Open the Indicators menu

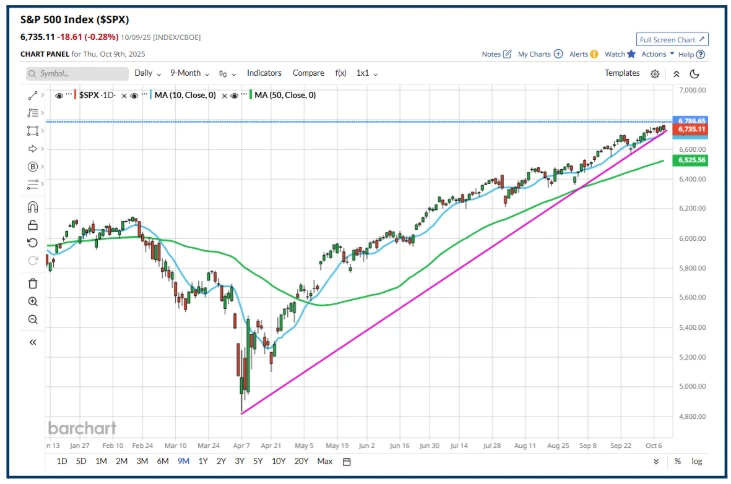point(264,73)
